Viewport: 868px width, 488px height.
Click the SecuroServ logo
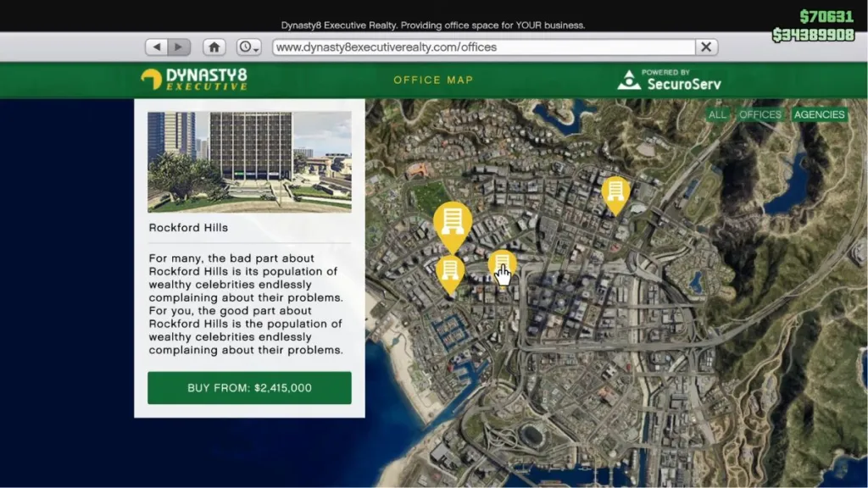(x=670, y=80)
